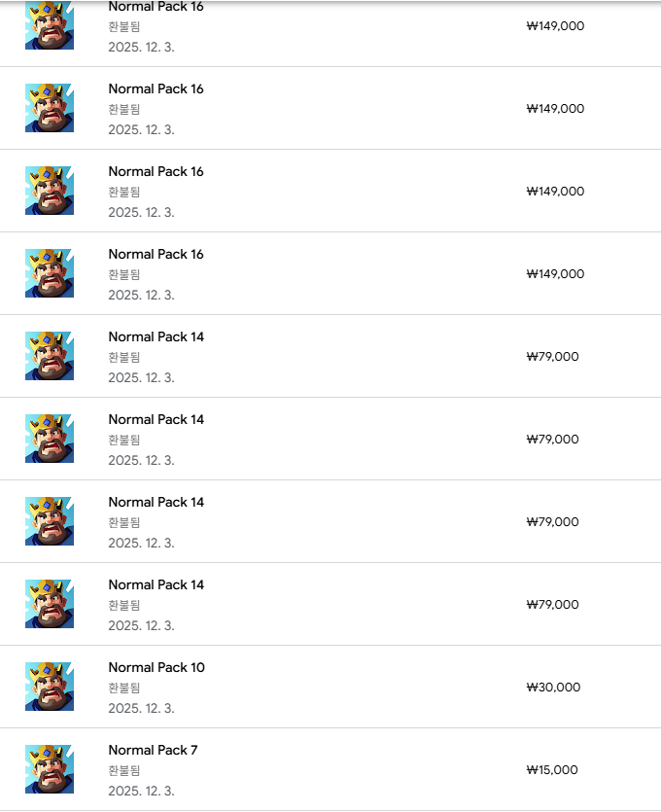The height and width of the screenshot is (812, 661).
Task: Select the icon of the third Normal Pack 14 row
Action: (50, 521)
